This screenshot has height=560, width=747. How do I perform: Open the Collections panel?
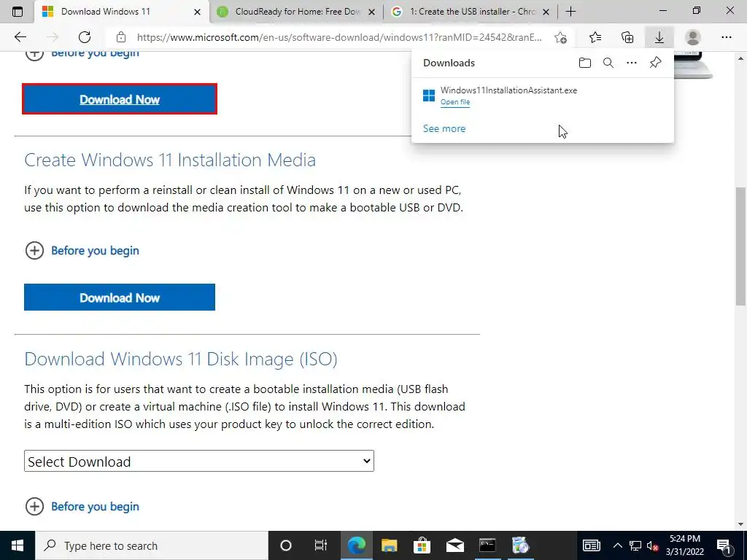point(627,37)
